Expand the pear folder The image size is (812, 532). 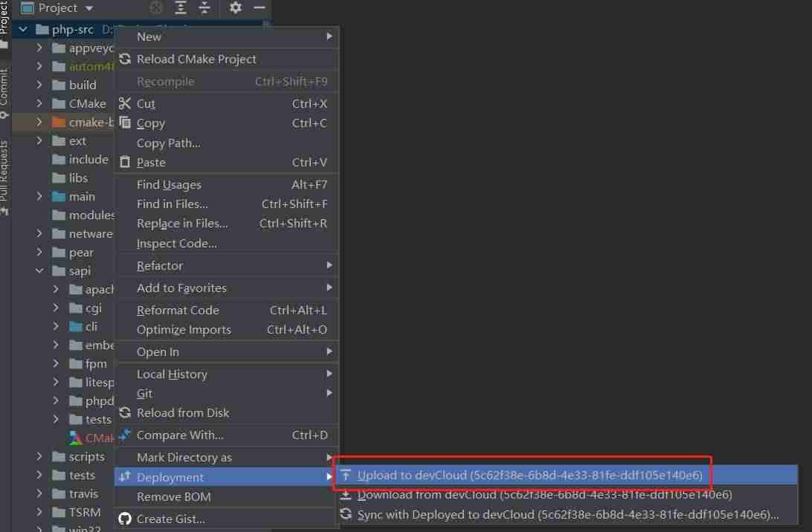click(x=39, y=252)
